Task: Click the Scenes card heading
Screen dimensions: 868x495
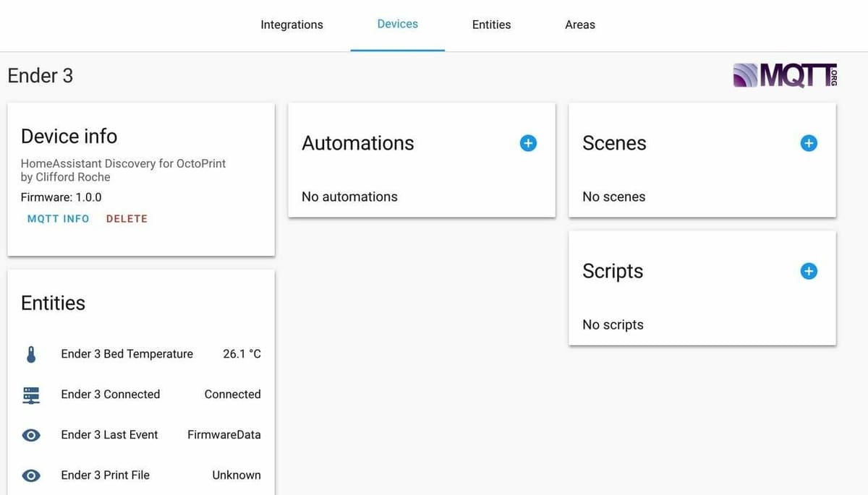Action: click(x=614, y=143)
